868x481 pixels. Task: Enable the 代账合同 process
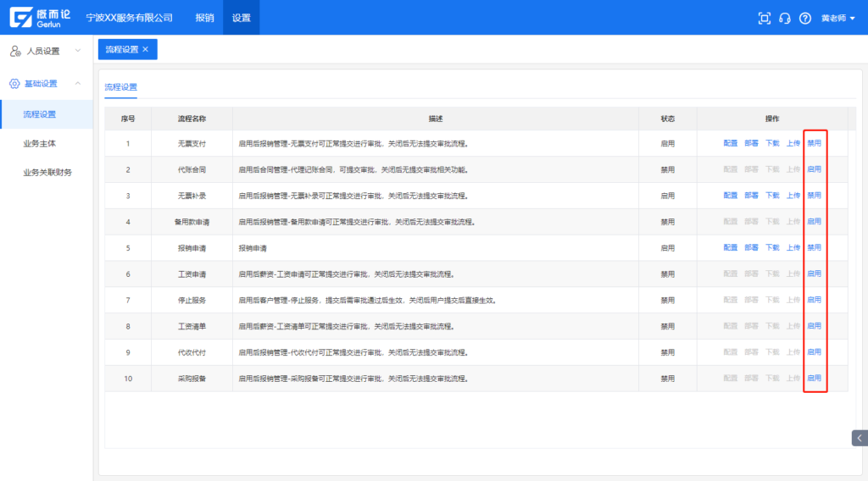click(x=815, y=169)
